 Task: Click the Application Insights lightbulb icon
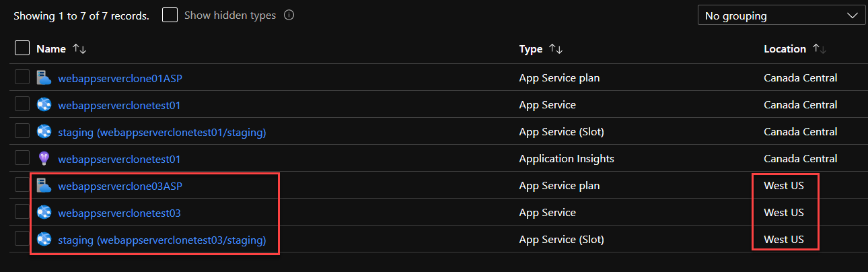pos(44,158)
